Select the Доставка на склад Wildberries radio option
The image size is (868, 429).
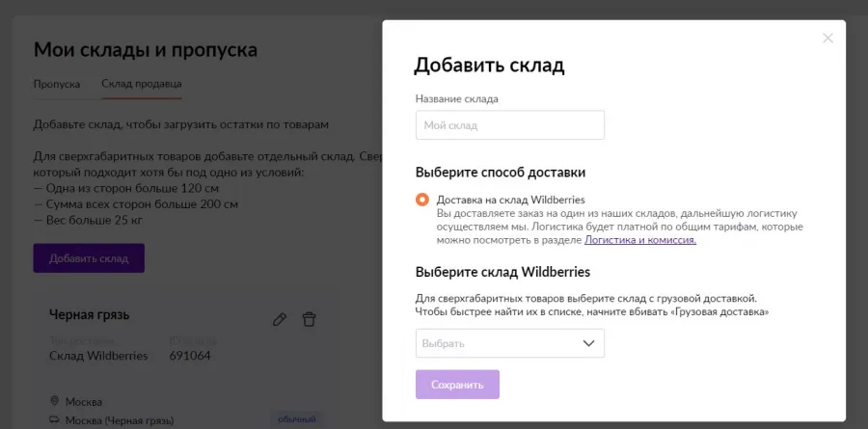point(422,200)
